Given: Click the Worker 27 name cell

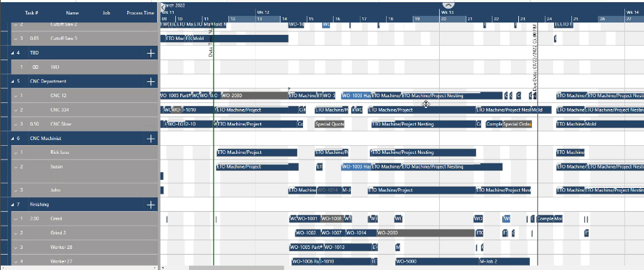Looking at the screenshot, I should click(x=61, y=261).
